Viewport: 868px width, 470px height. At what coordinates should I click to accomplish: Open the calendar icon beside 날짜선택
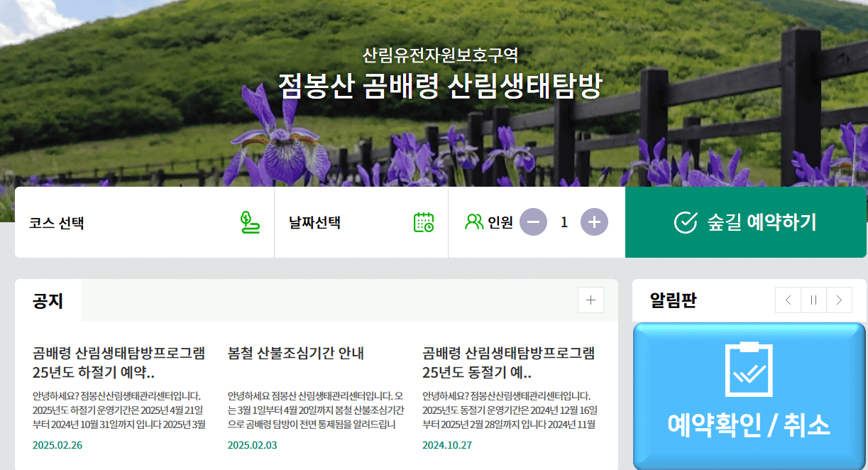pyautogui.click(x=423, y=222)
